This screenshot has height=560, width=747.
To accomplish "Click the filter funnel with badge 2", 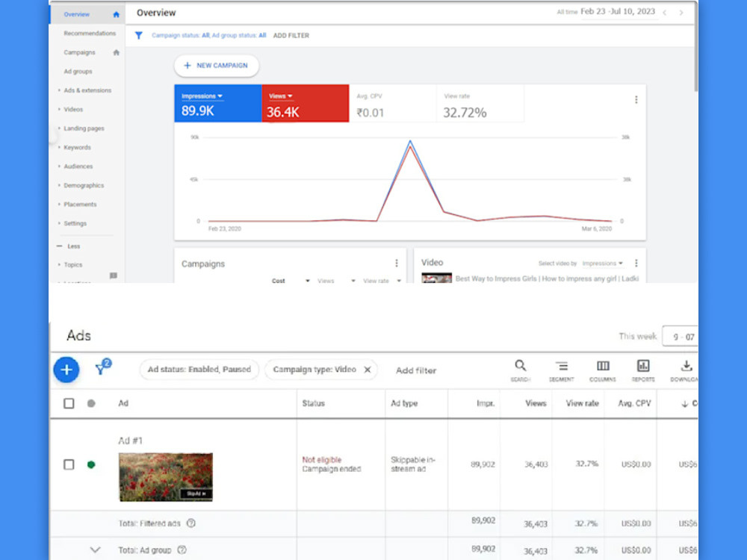I will coord(102,367).
